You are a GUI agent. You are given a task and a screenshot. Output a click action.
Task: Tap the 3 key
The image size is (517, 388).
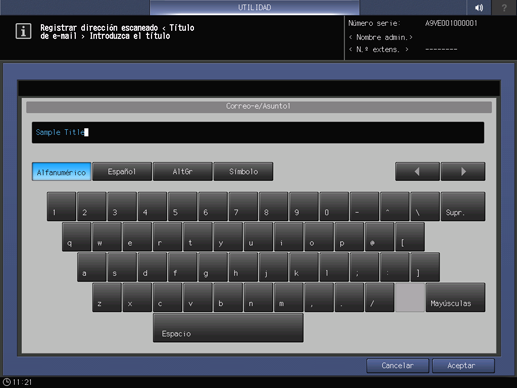click(x=122, y=206)
